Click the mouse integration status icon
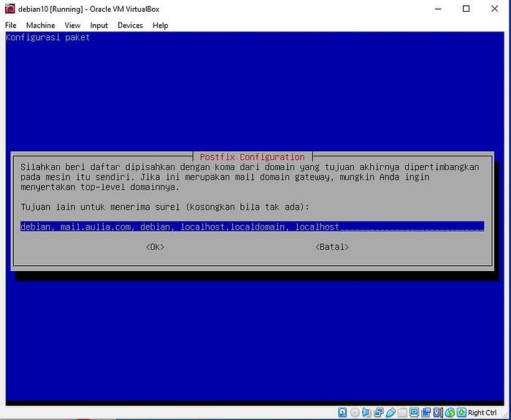 [450, 412]
